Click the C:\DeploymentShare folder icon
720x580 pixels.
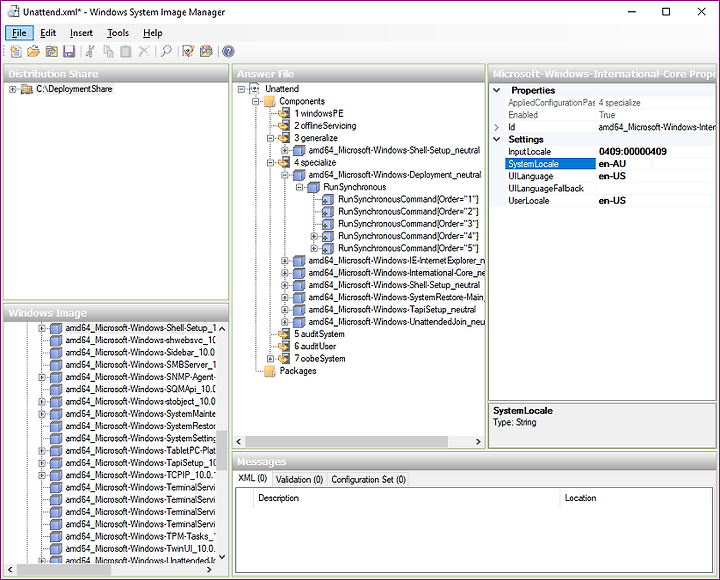click(27, 89)
